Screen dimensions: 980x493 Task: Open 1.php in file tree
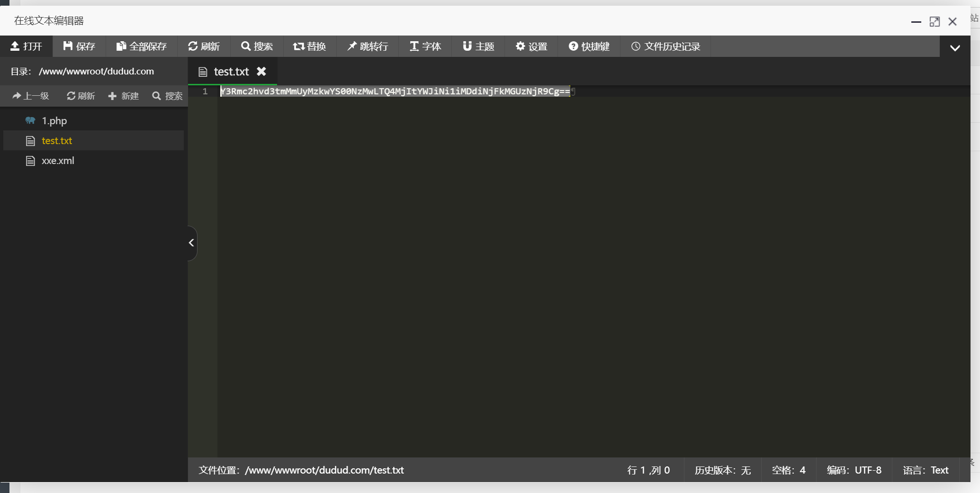[x=93, y=120]
